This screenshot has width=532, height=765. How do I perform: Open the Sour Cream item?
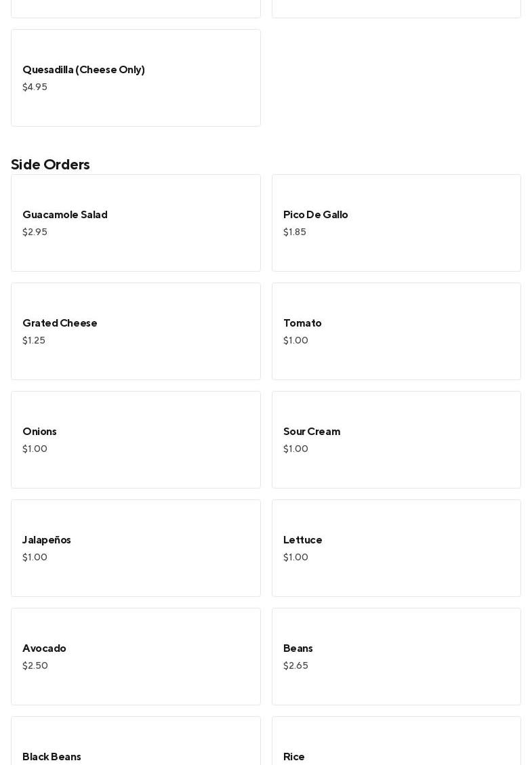[396, 440]
